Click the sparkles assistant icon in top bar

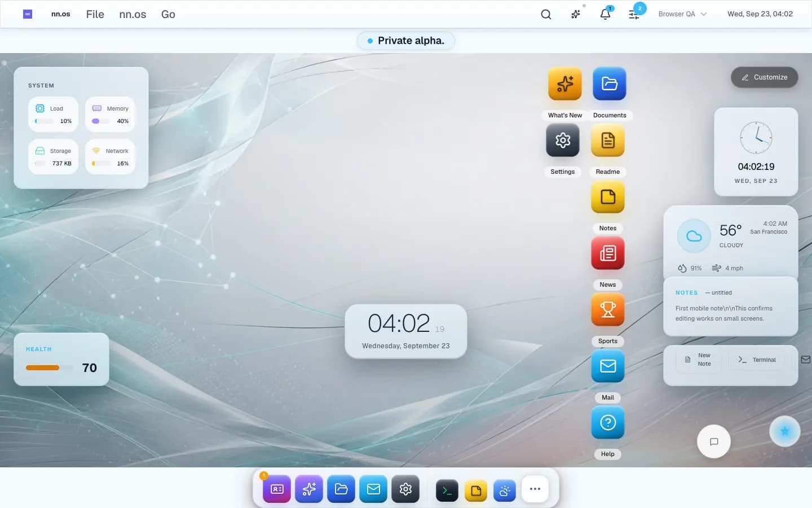pyautogui.click(x=576, y=14)
